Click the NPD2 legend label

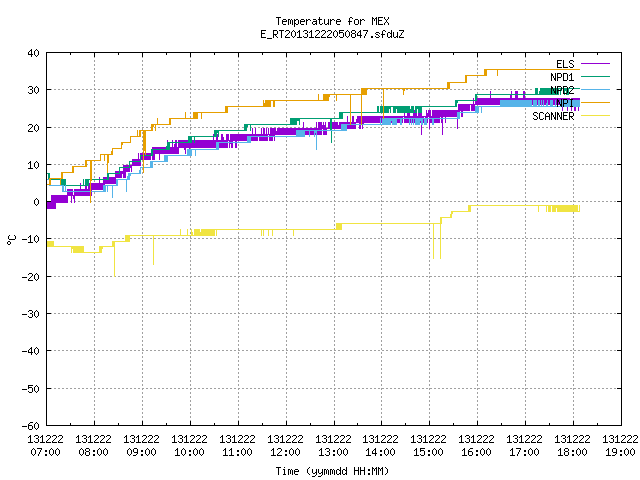562,90
